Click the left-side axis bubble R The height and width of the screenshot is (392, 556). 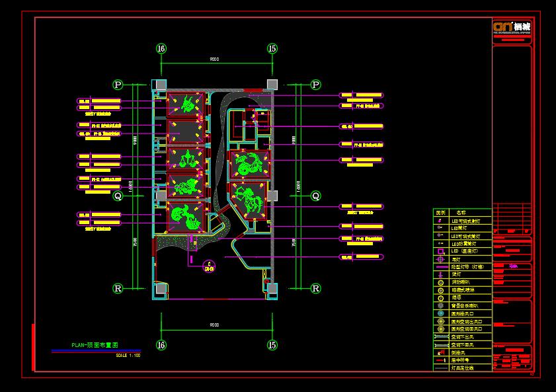[118, 288]
